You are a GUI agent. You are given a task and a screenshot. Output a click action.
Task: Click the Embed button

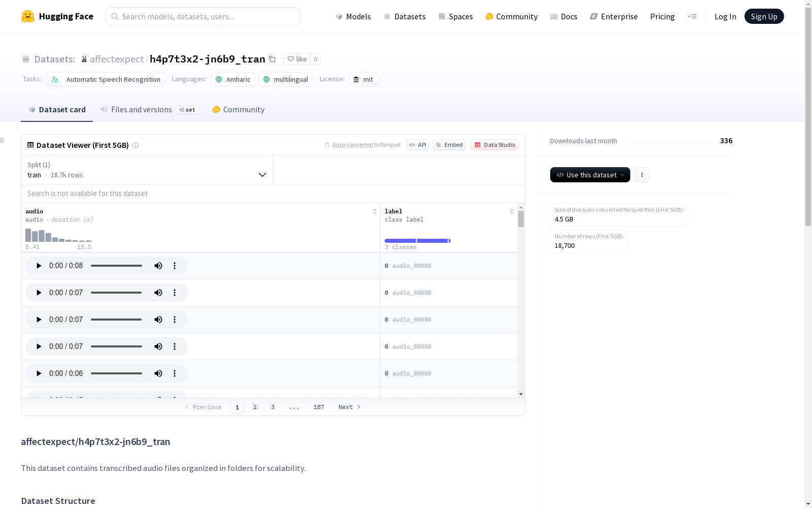(x=449, y=145)
